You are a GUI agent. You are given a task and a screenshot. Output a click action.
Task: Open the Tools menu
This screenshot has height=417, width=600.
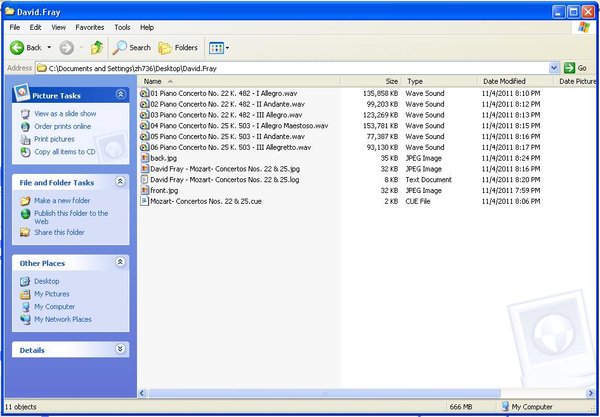coord(122,27)
